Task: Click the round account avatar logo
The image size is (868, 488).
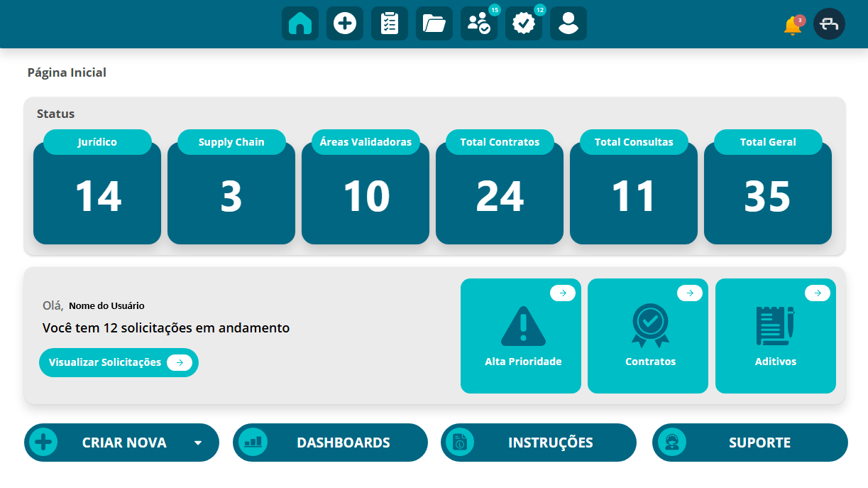Action: tap(829, 24)
